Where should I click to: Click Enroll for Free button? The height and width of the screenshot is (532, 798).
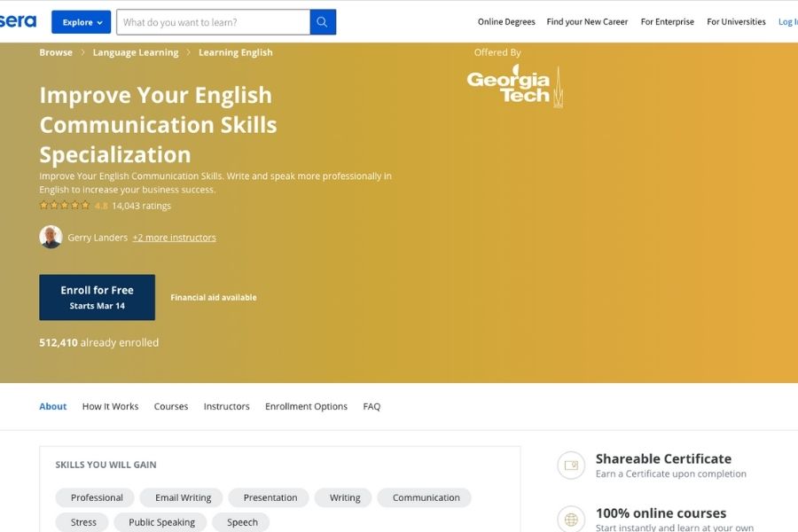click(x=98, y=297)
